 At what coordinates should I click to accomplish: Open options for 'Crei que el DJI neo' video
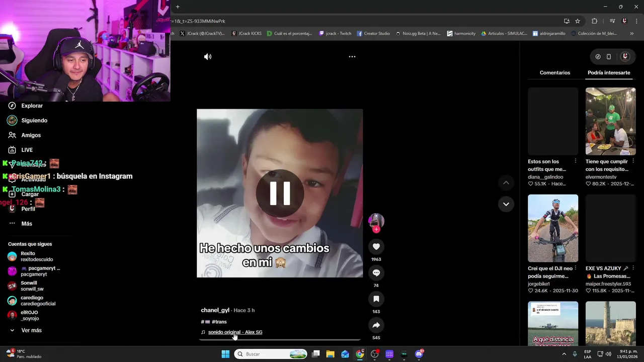pos(575,268)
